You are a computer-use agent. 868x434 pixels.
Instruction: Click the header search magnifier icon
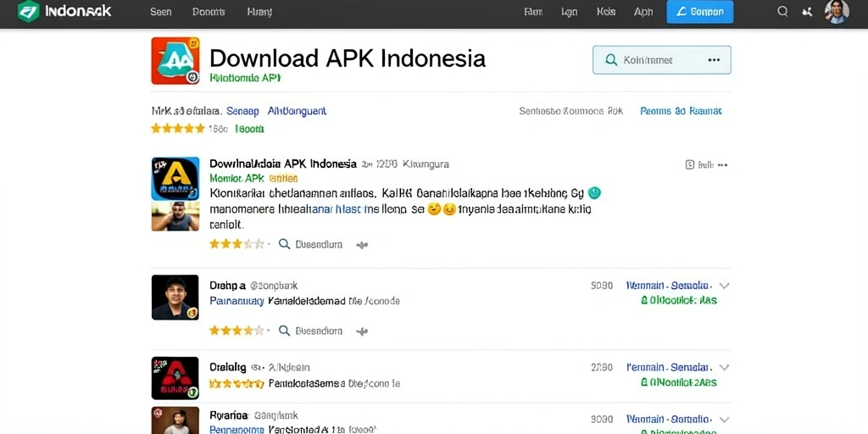coord(782,11)
